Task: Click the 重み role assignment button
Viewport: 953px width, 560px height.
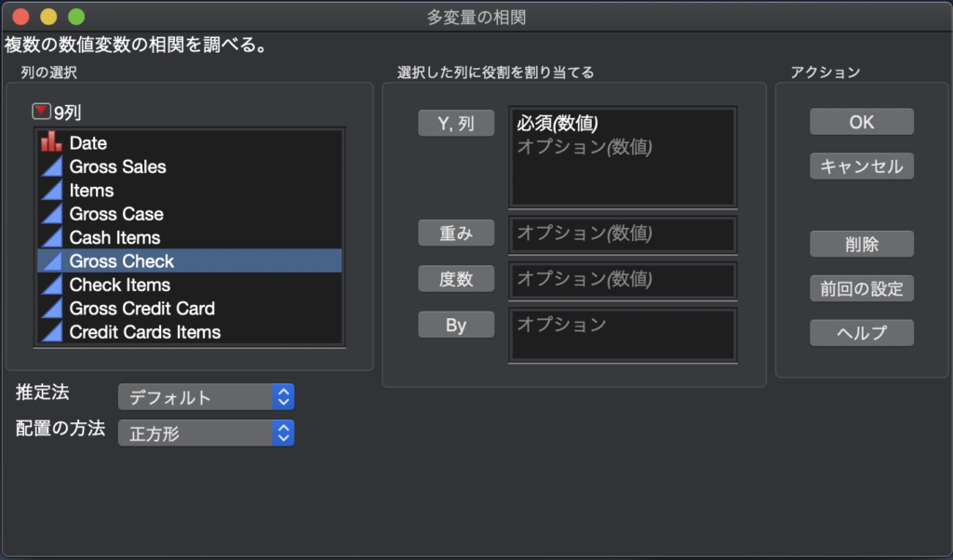Action: tap(456, 233)
